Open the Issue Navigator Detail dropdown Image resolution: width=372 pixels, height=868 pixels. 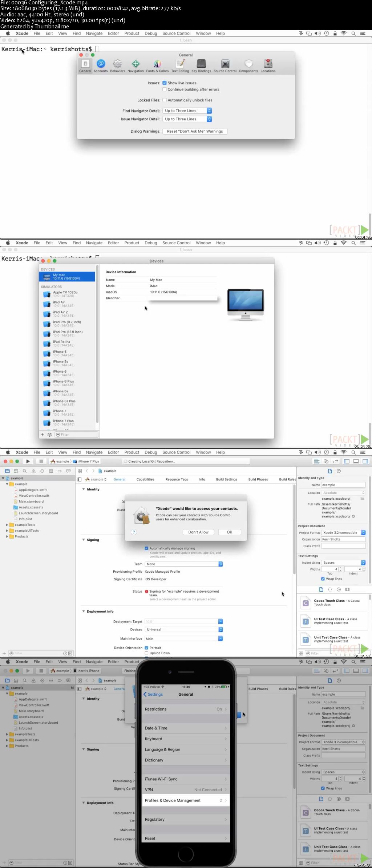187,119
